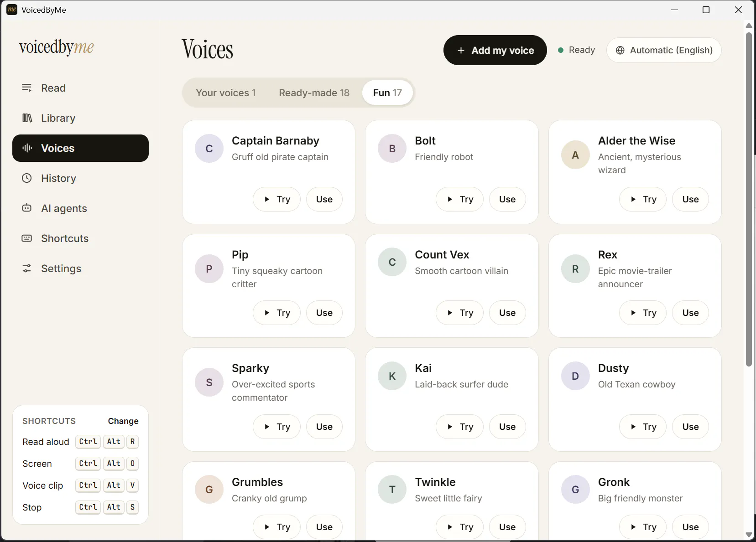Click the scrollbar down arrow
The image size is (756, 542).
[749, 535]
